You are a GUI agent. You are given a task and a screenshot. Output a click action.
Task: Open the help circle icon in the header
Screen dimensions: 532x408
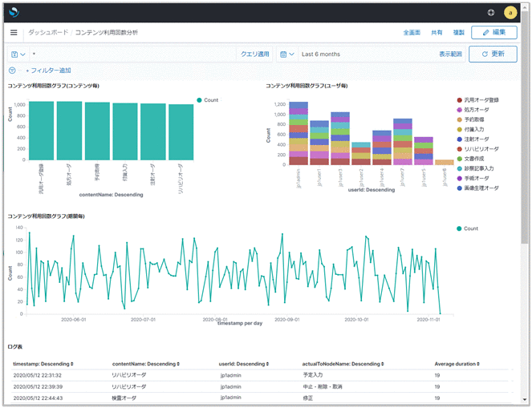pos(491,13)
